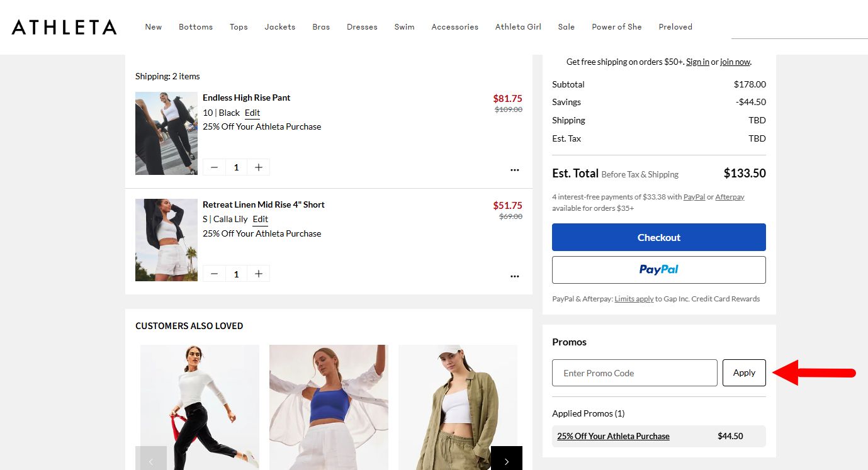The height and width of the screenshot is (470, 868).
Task: Click the PayPal payment button
Action: pyautogui.click(x=658, y=269)
